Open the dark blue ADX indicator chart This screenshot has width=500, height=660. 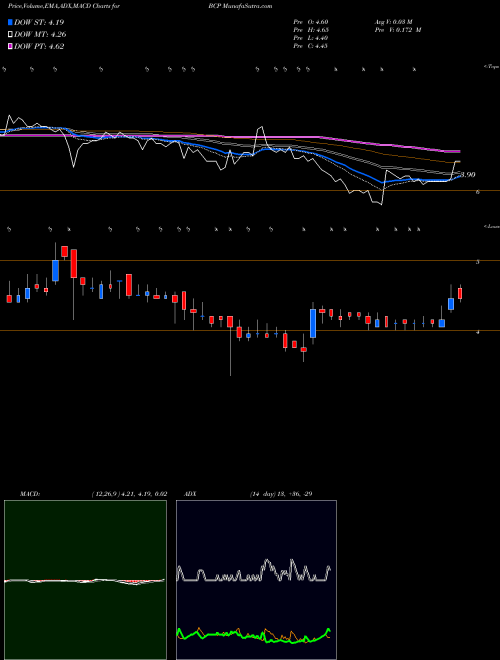point(256,580)
